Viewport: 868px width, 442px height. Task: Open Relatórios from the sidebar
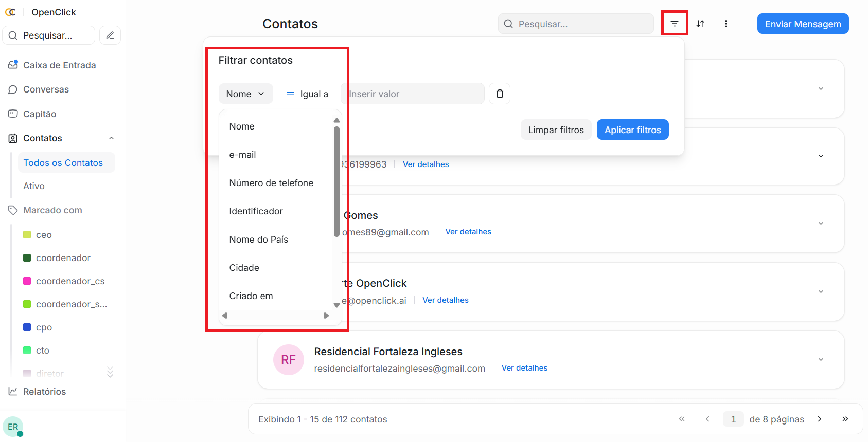44,392
